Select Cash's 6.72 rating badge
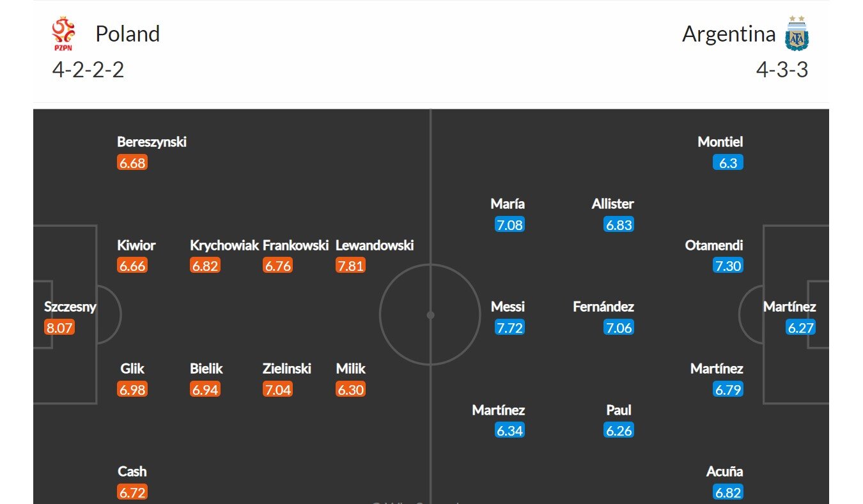This screenshot has height=504, width=863. pyautogui.click(x=132, y=493)
